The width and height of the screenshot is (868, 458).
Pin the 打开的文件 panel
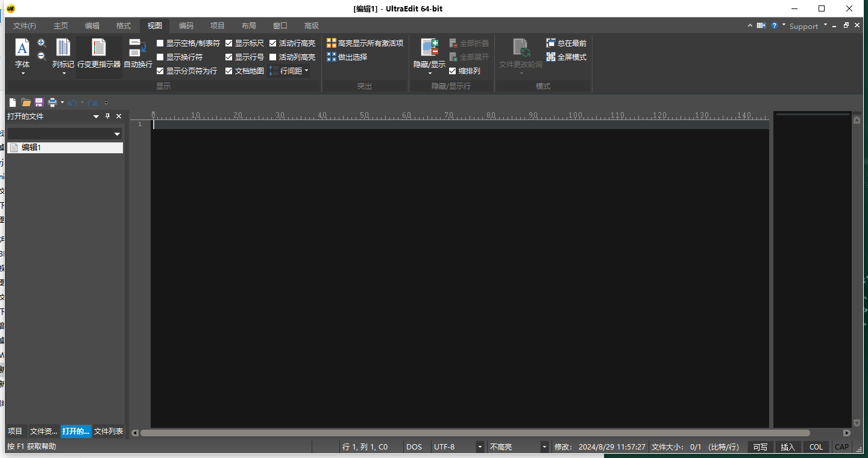[x=108, y=116]
